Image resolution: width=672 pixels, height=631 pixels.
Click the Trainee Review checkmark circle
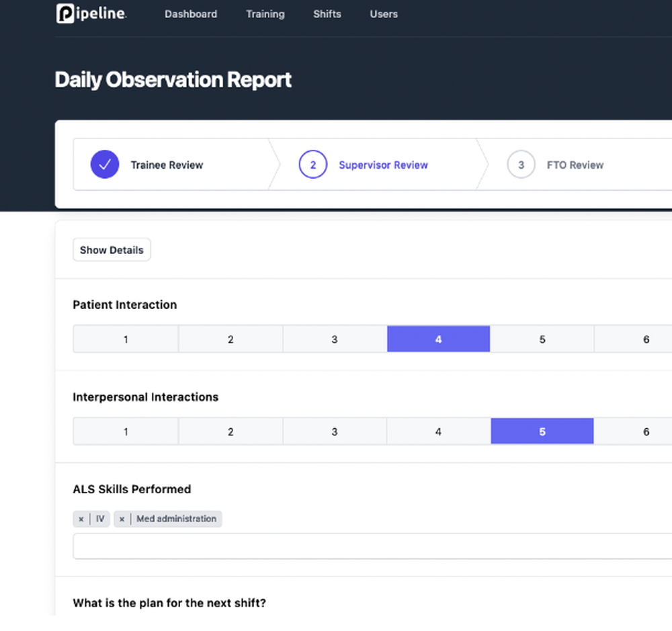(105, 165)
